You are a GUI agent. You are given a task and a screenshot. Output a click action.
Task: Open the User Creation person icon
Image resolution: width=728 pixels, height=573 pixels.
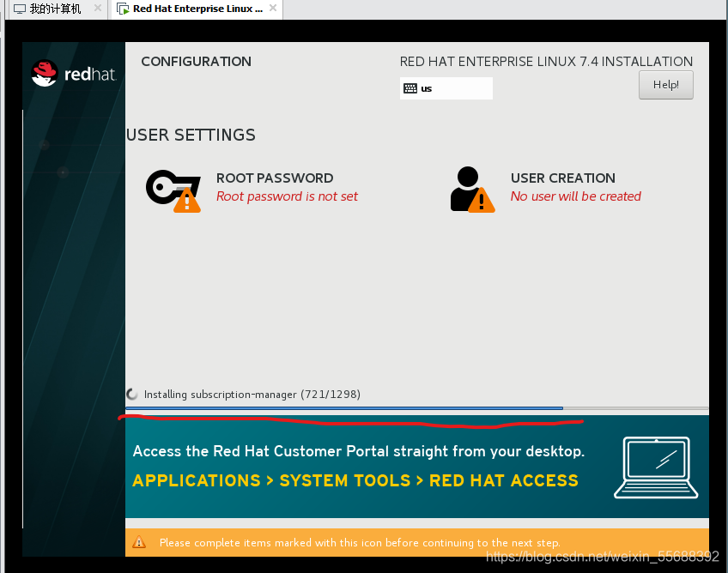pyautogui.click(x=472, y=190)
